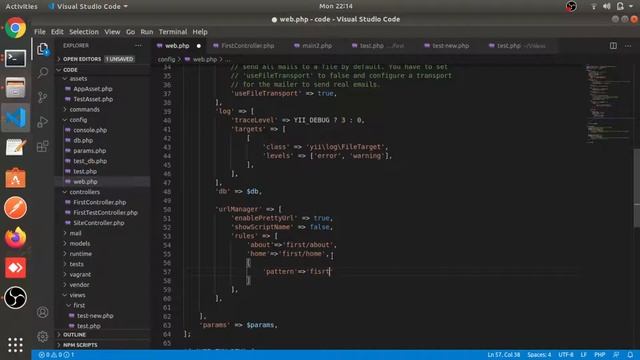Open the Run and Debug view icon

pos(43,122)
